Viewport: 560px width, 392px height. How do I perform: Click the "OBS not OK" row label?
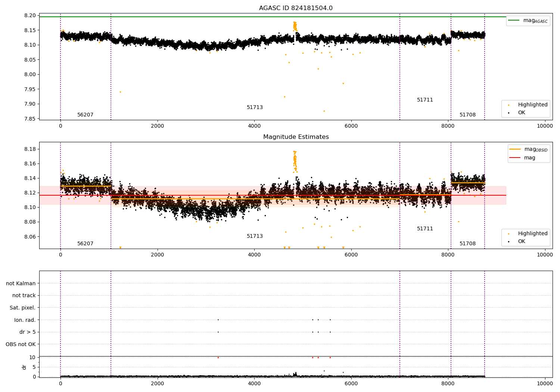(21, 344)
